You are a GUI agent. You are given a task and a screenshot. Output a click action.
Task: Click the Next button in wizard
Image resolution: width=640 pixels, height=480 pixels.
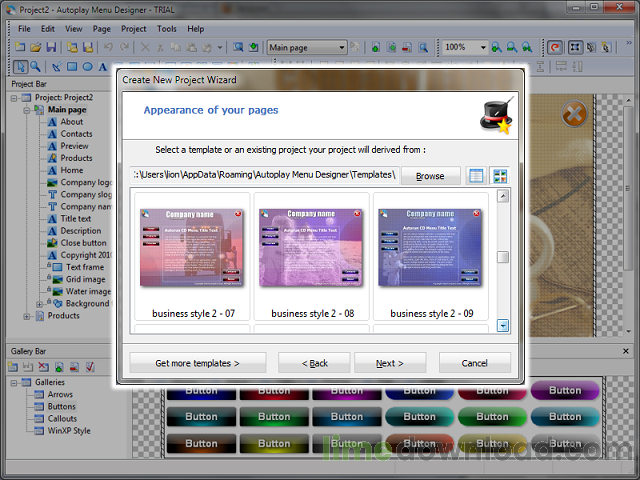coord(389,363)
